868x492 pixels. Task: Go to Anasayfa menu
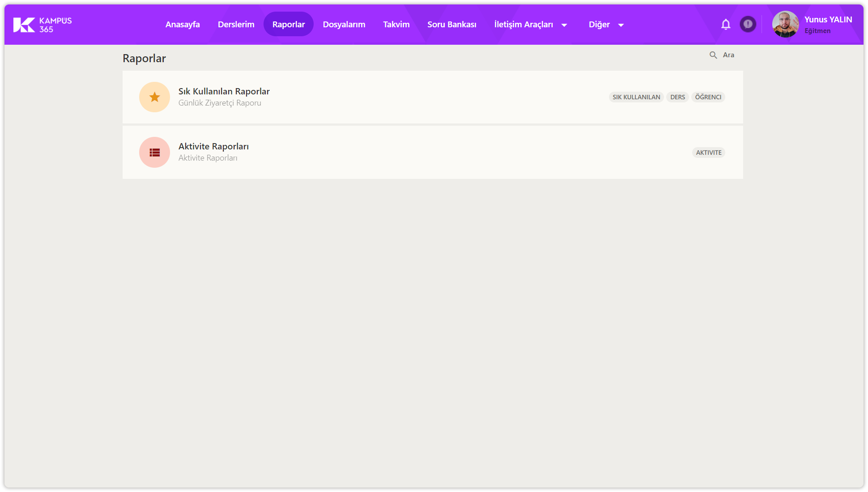[183, 25]
